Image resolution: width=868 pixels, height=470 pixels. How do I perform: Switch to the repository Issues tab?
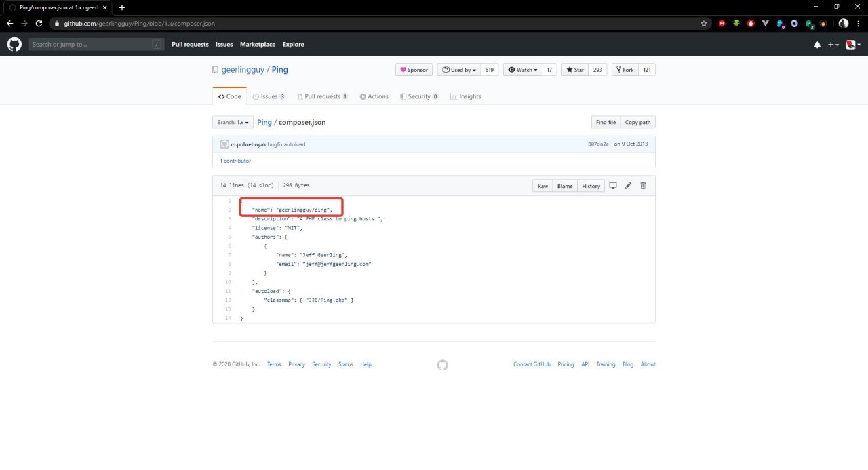269,96
